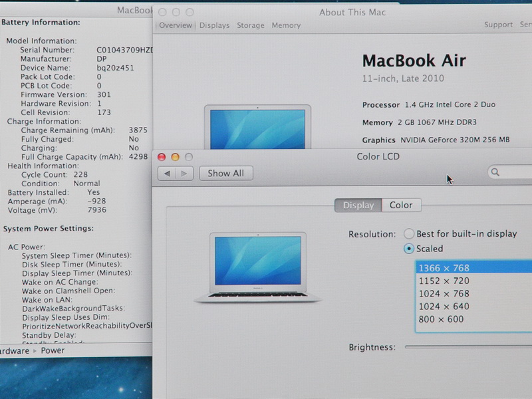Click the MacBook Air image in About This Mac
This screenshot has width=532, height=399.
[x=257, y=127]
